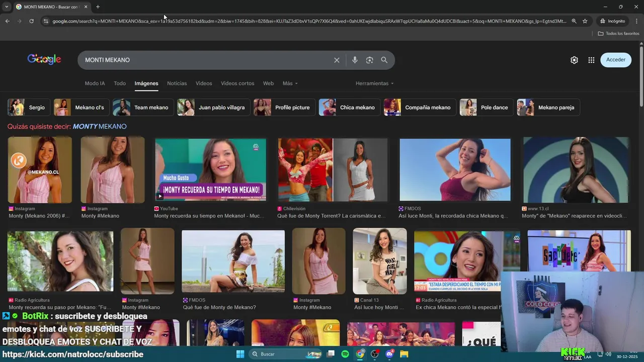
Task: Click the Google logo
Action: pos(44,59)
